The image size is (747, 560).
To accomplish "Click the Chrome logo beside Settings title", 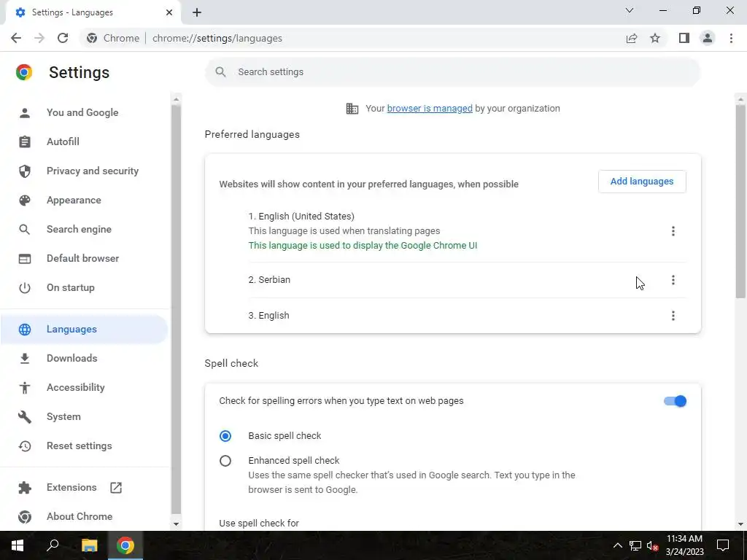I will [x=24, y=72].
